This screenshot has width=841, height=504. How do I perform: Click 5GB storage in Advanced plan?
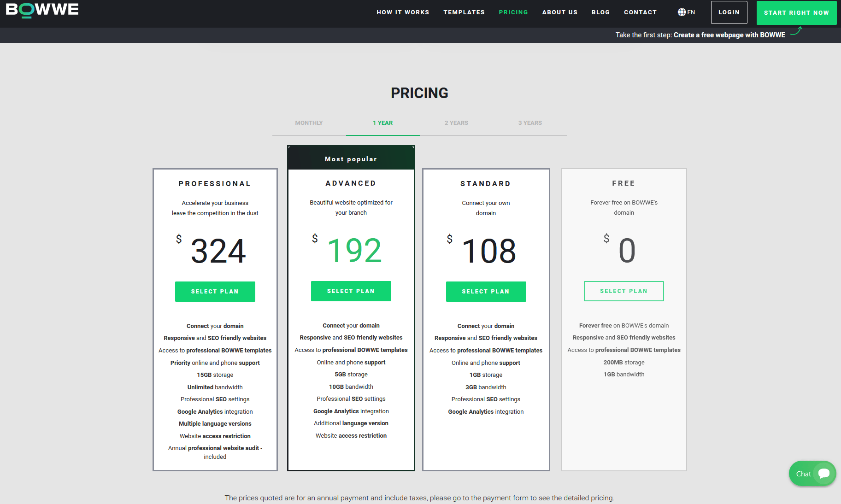(351, 375)
